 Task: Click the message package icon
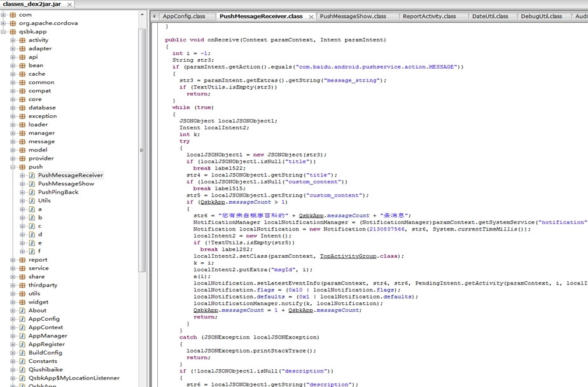(x=22, y=142)
